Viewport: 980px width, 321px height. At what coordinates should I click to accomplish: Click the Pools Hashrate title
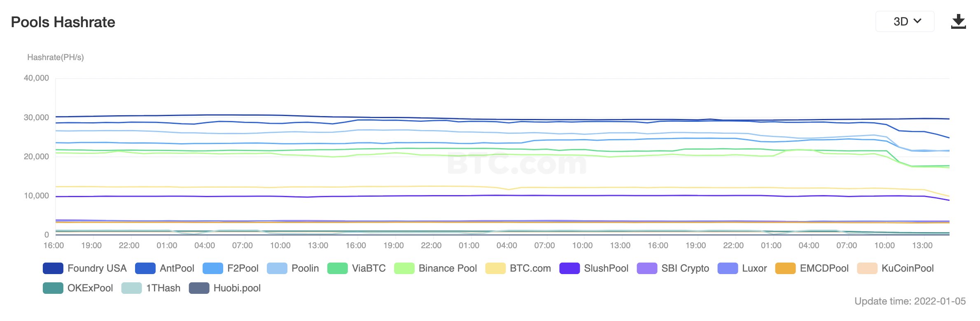(x=63, y=22)
